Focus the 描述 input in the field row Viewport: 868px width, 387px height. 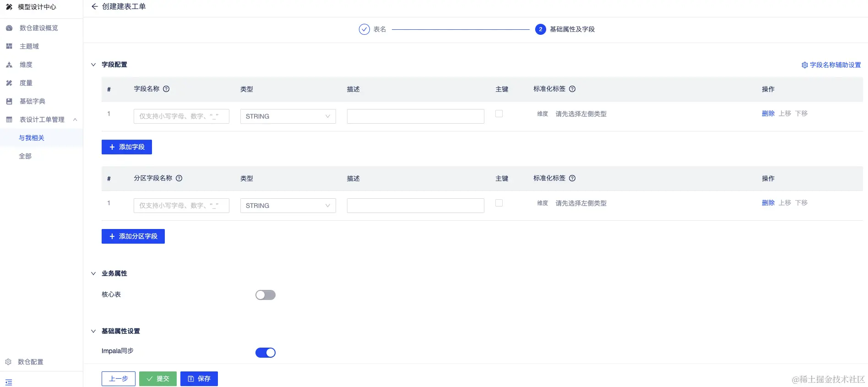tap(416, 116)
